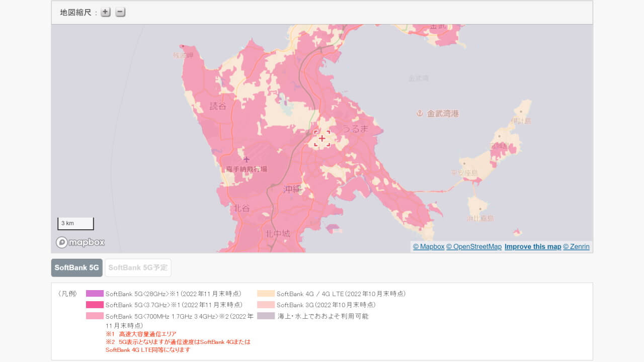Click the 海上・水上 legend swatch
The width and height of the screenshot is (644, 362).
tap(265, 316)
